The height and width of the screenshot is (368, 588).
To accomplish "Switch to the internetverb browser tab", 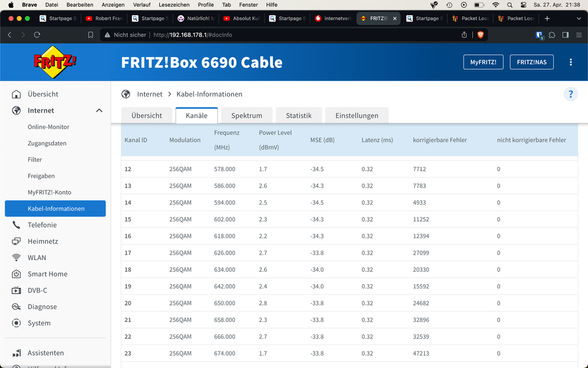I will [x=333, y=18].
